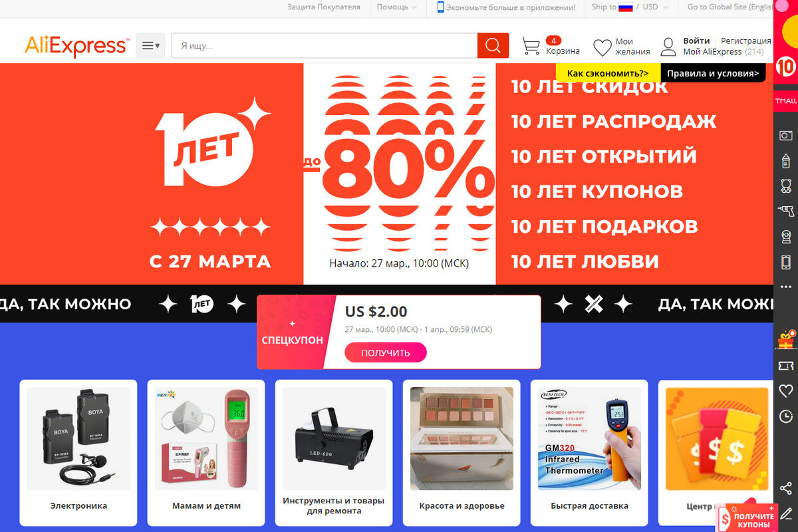Open the three-dots more categories item
This screenshot has width=798, height=532.
coord(786,287)
